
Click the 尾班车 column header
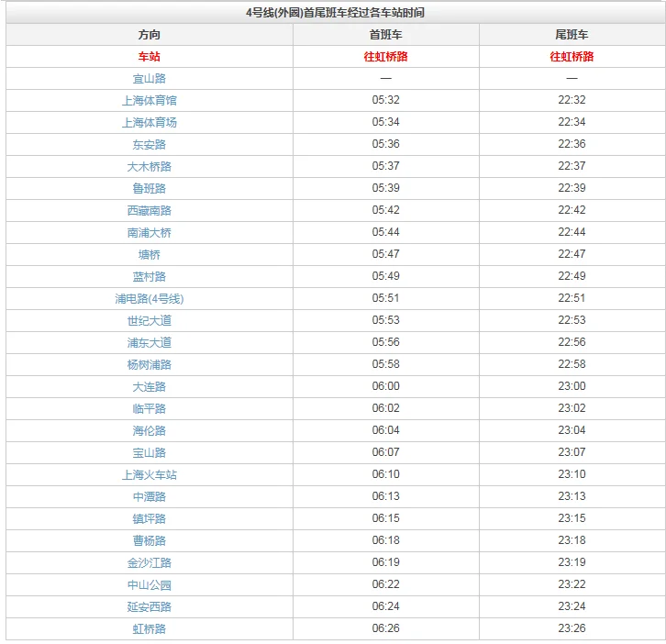click(x=572, y=35)
